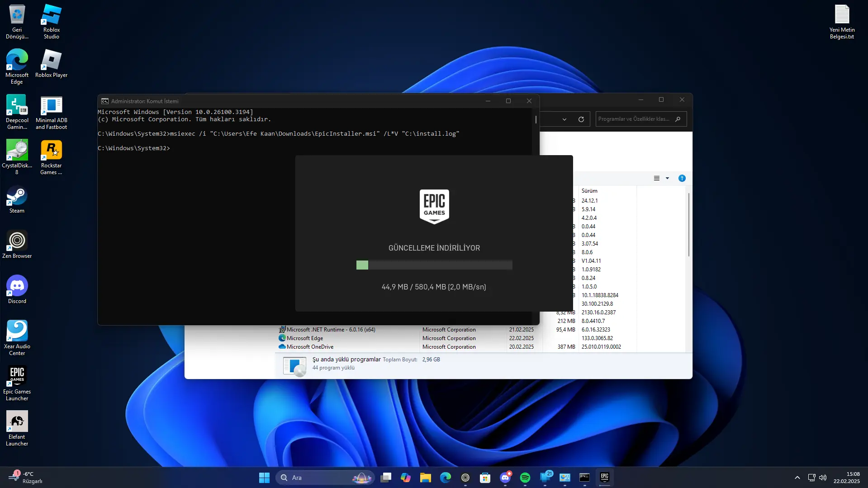Select the Roblox Player desktop shortcut
The image size is (868, 488).
(x=51, y=63)
